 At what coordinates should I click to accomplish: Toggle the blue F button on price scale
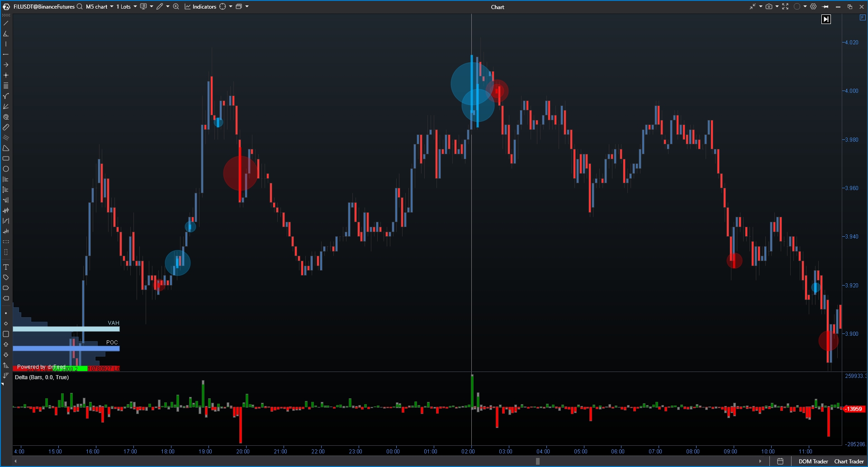pos(862,18)
